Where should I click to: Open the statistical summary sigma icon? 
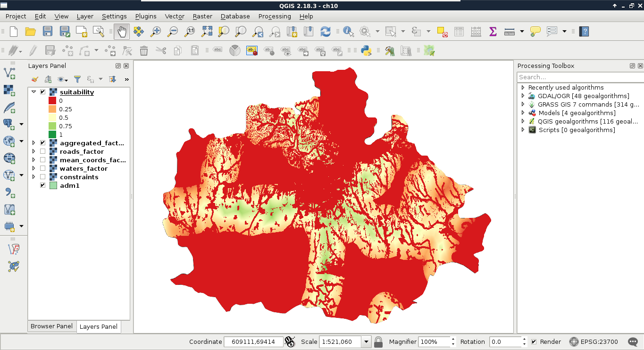tap(493, 32)
